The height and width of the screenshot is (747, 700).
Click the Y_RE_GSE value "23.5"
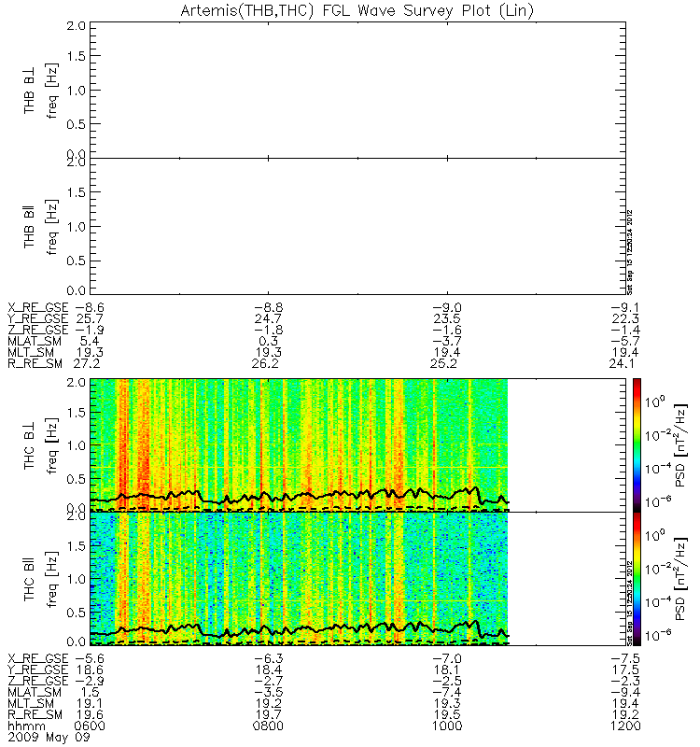tap(447, 318)
